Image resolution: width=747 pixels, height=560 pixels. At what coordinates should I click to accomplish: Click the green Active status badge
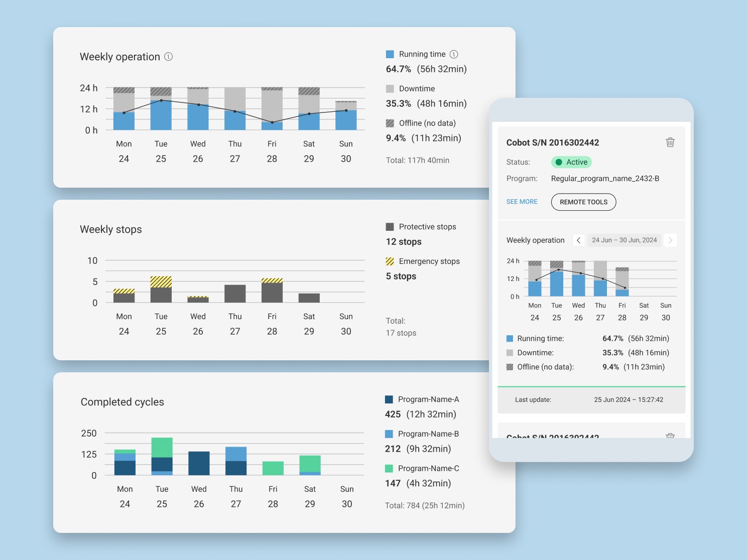pos(571,162)
